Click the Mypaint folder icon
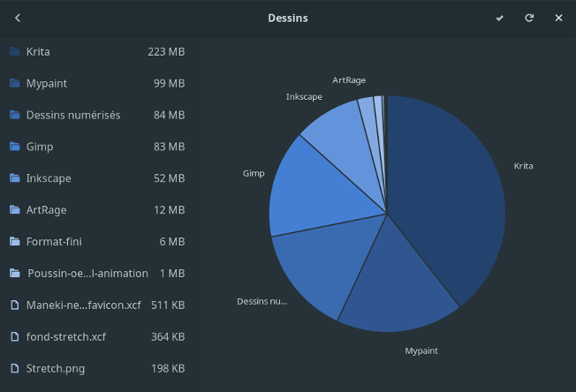The height and width of the screenshot is (392, 576). (15, 83)
